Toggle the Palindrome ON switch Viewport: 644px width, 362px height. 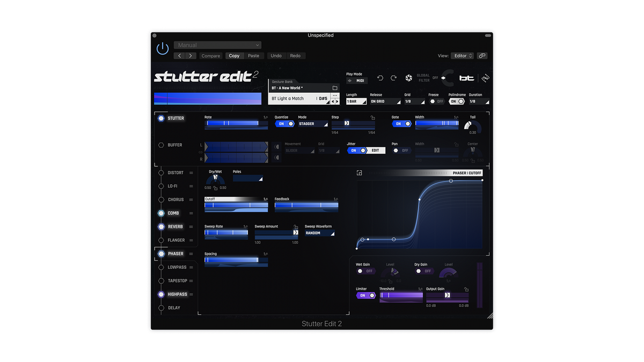457,101
